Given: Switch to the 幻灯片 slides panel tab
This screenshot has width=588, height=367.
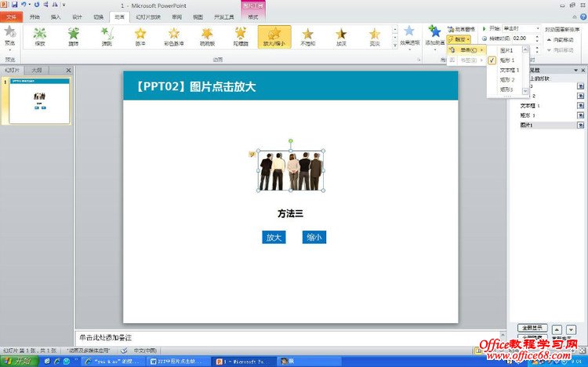Looking at the screenshot, I should (12, 70).
